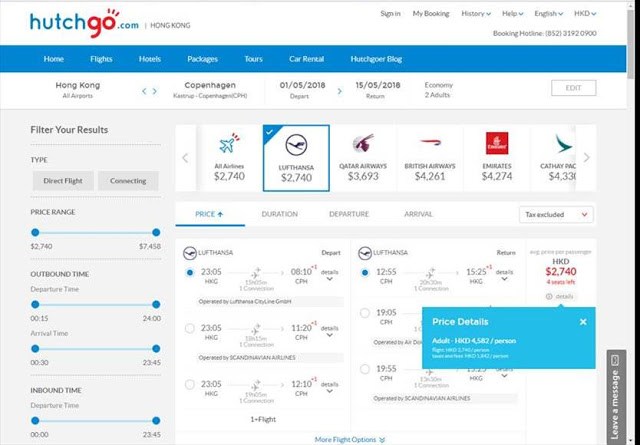Click the Hong Kong origin field
The height and width of the screenshot is (445, 640).
[78, 90]
